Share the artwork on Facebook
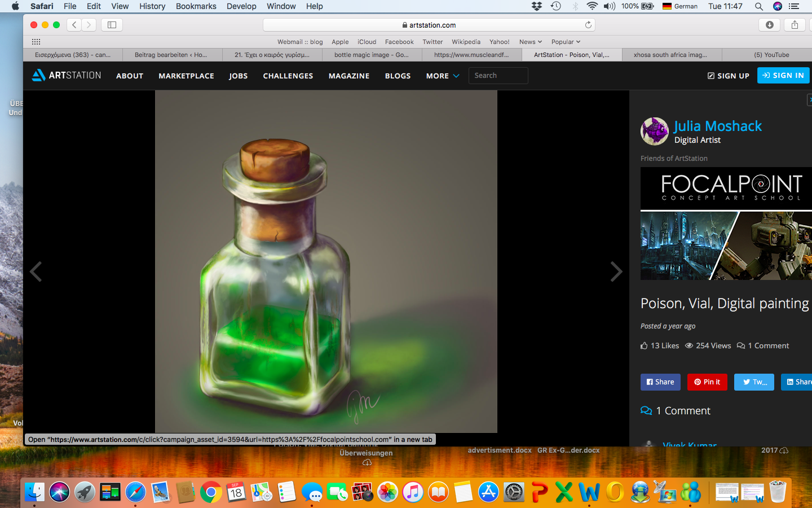This screenshot has height=508, width=812. [660, 382]
